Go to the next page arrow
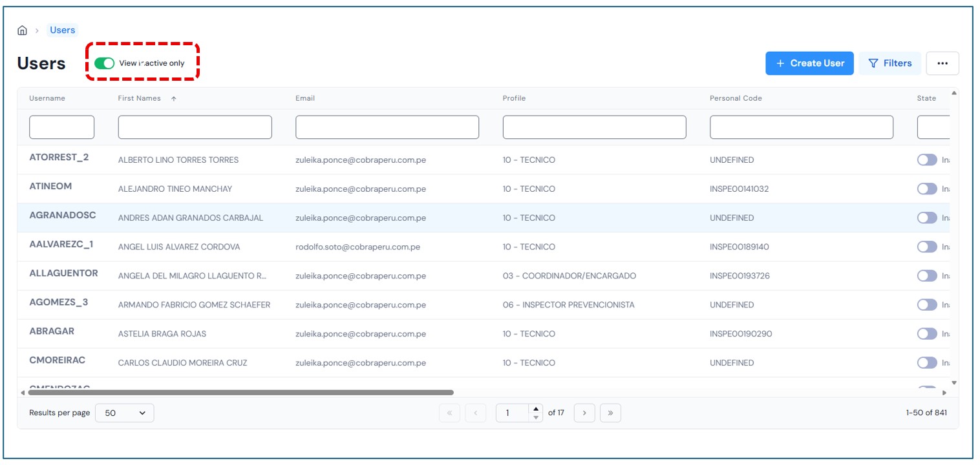The width and height of the screenshot is (980, 465). coord(584,413)
